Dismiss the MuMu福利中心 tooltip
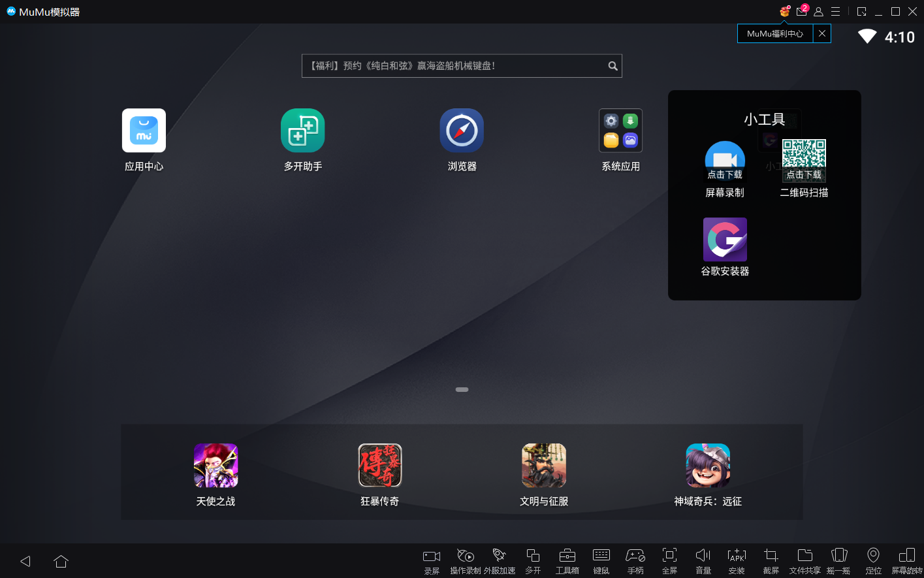 pyautogui.click(x=822, y=33)
